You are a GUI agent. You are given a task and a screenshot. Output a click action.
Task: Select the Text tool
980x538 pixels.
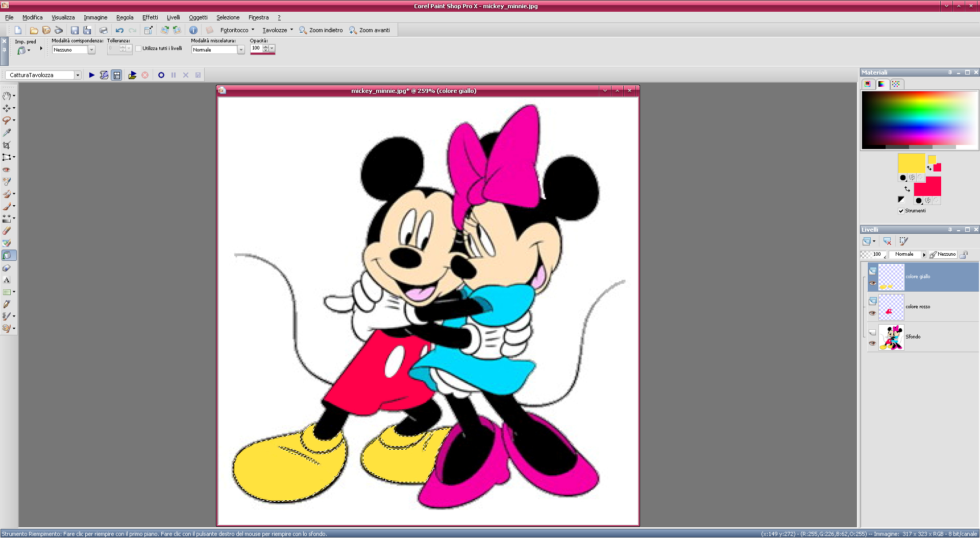coord(7,280)
